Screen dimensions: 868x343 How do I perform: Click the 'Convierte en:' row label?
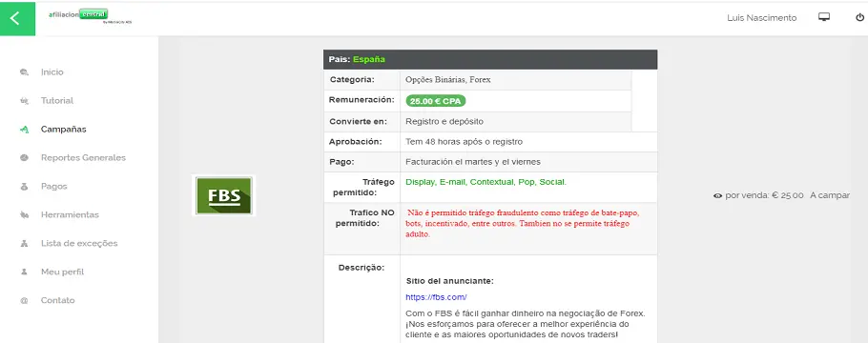tap(358, 121)
